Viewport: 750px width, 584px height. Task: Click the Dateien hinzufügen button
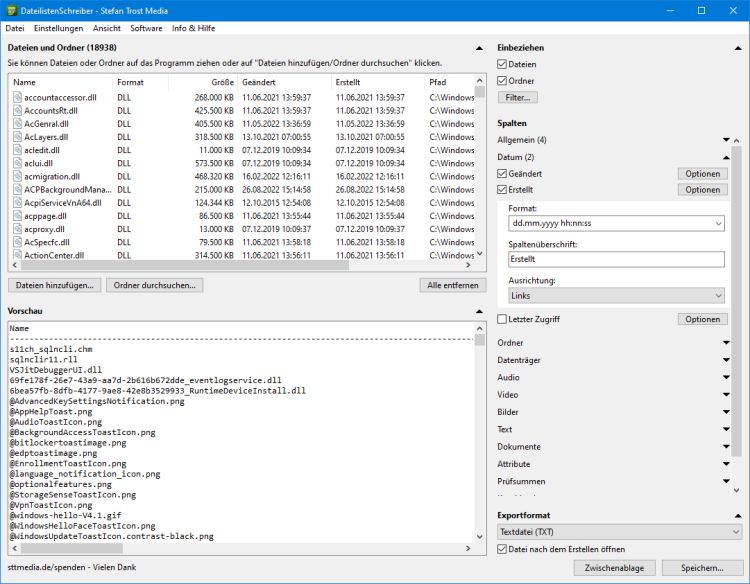tap(54, 285)
